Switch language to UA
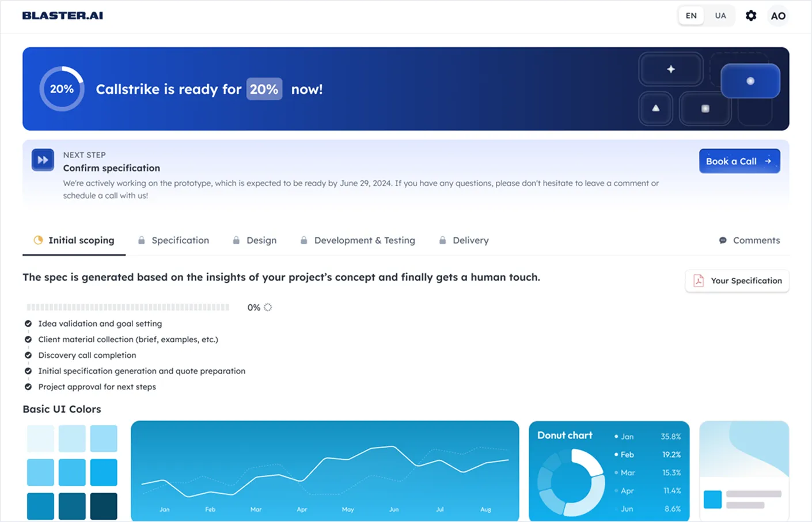The height and width of the screenshot is (522, 812). point(720,16)
